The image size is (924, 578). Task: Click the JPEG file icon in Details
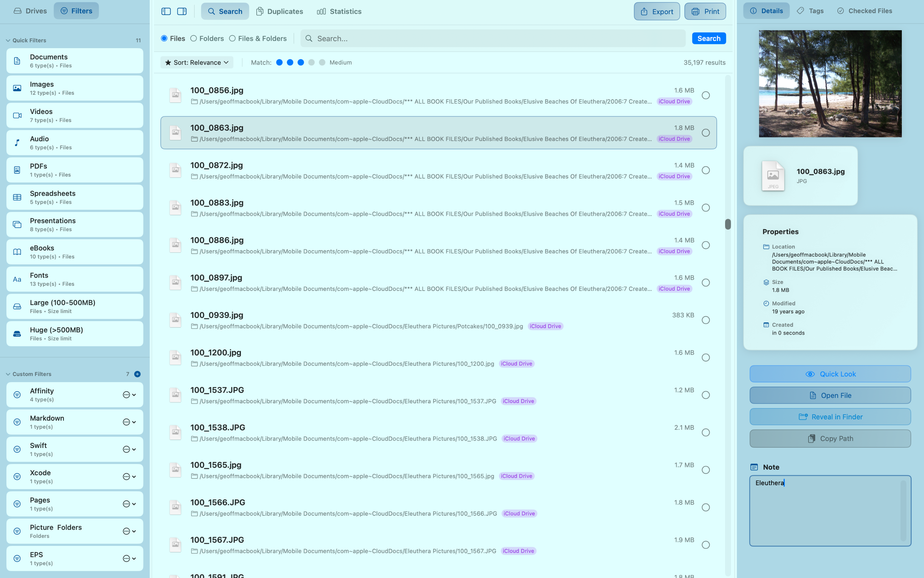pyautogui.click(x=773, y=176)
